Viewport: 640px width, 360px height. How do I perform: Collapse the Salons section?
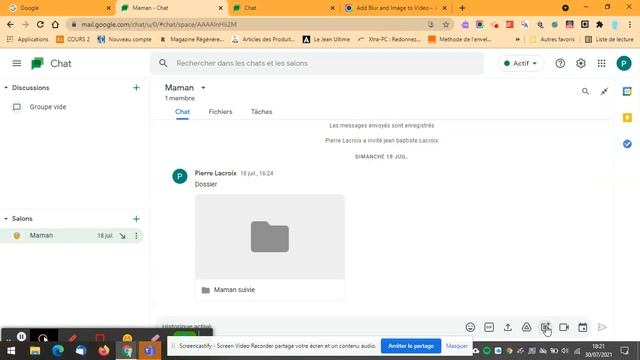click(6, 219)
